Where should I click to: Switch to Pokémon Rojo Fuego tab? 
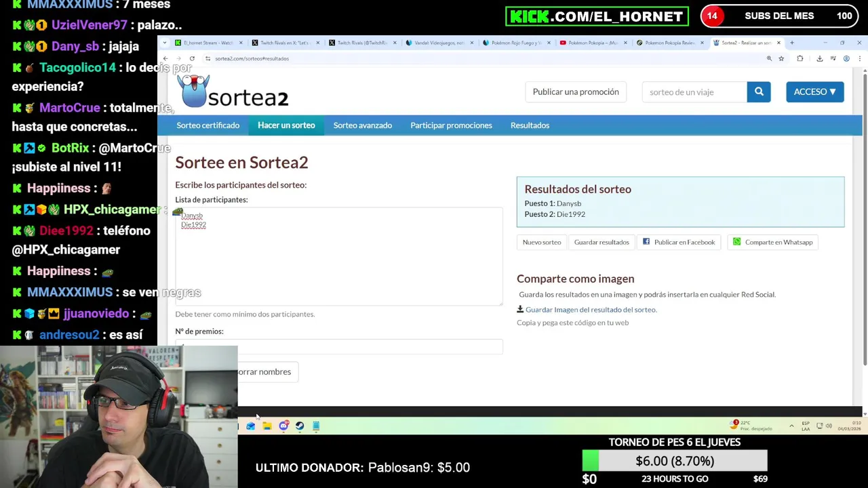pos(515,43)
